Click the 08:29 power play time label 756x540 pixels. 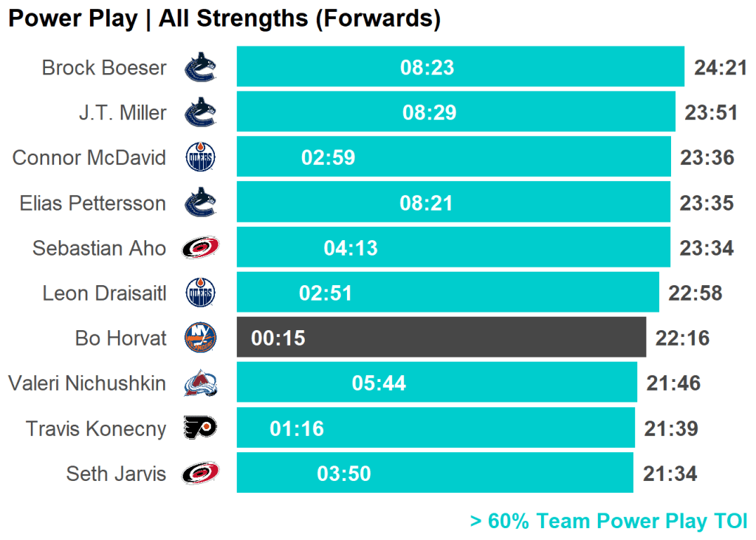pos(429,113)
